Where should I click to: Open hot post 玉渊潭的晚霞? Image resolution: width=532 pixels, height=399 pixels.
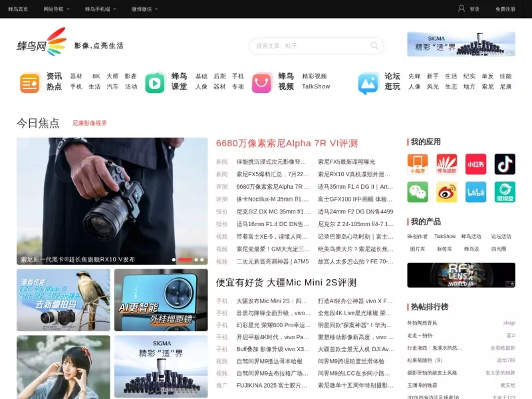422,386
